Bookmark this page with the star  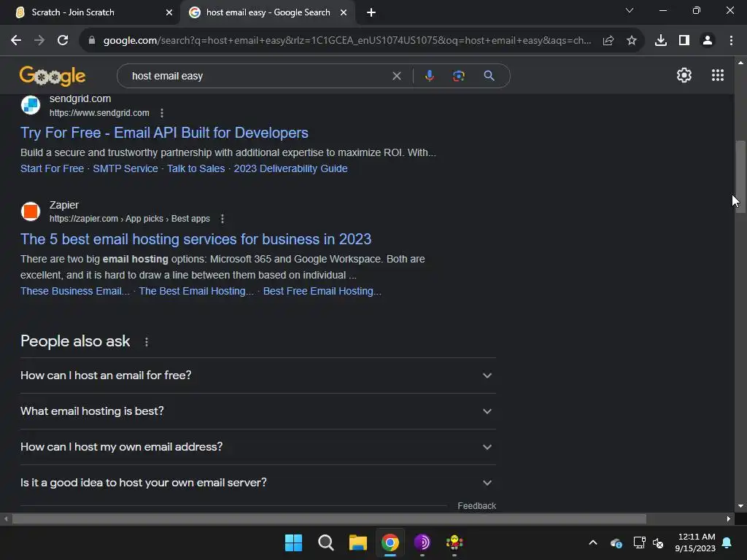(631, 41)
